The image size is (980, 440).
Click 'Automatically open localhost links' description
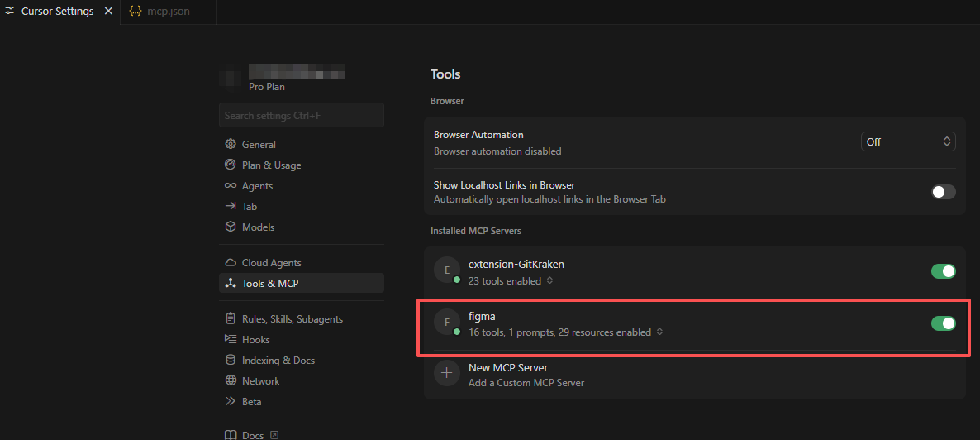(x=549, y=199)
